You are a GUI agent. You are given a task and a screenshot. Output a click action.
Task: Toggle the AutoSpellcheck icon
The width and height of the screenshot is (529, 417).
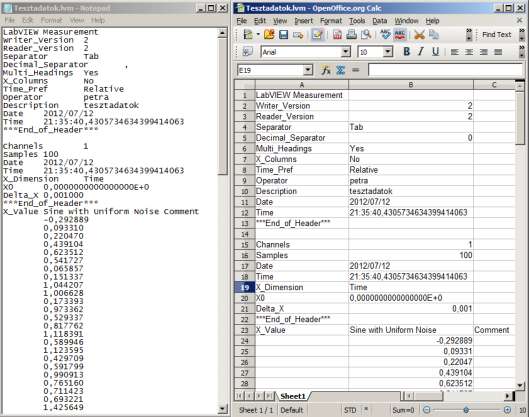coord(400,34)
